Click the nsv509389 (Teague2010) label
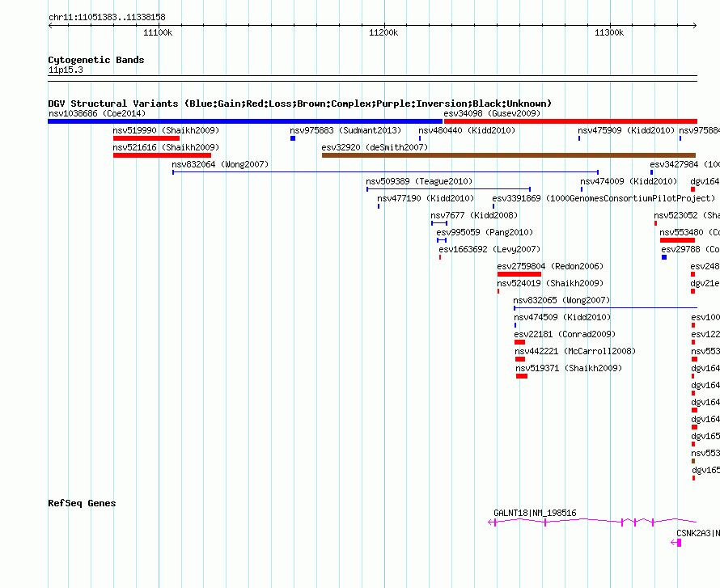Viewport: 720px width, 588px height. pyautogui.click(x=419, y=181)
